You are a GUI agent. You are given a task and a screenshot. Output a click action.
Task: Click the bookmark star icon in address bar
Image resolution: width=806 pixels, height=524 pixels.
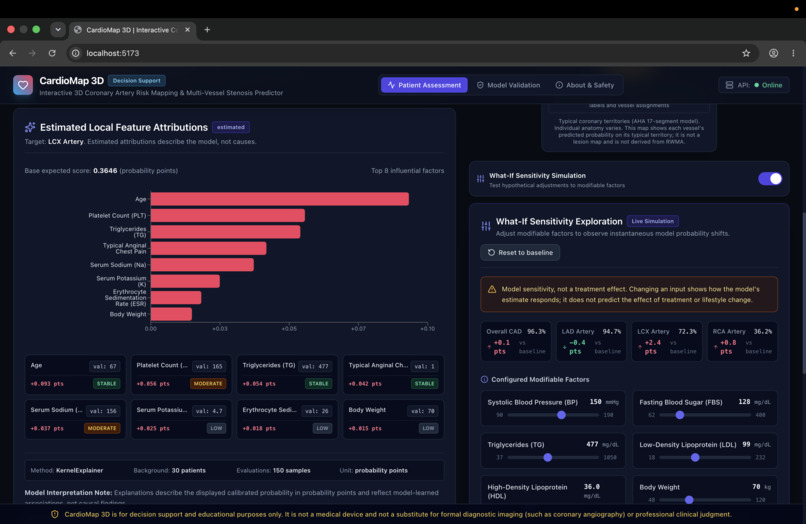[746, 53]
